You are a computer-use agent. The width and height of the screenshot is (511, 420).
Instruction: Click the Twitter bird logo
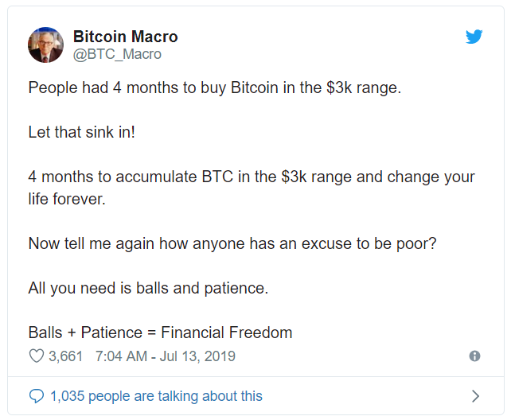tap(474, 37)
